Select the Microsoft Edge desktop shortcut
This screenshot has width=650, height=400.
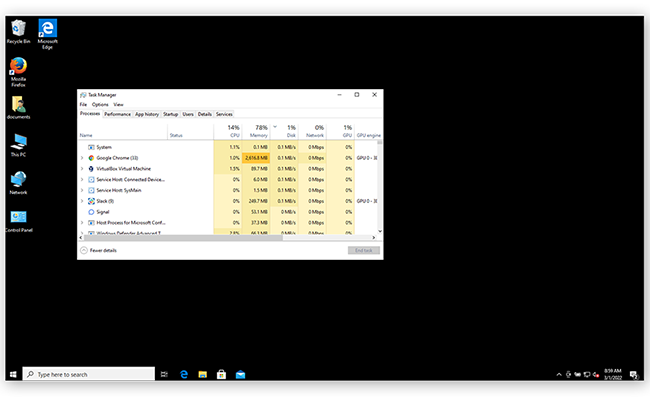coord(48,34)
